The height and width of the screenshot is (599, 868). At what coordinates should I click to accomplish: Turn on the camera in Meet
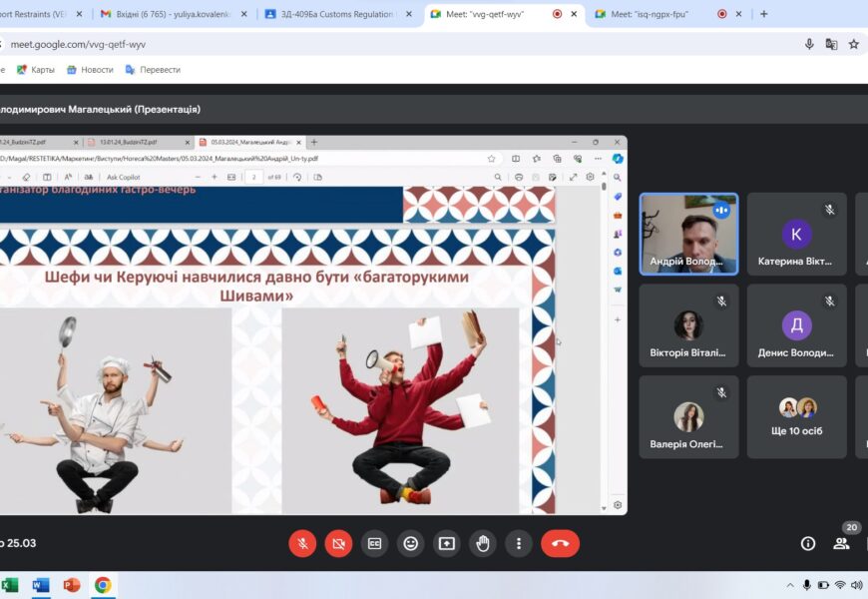click(338, 543)
